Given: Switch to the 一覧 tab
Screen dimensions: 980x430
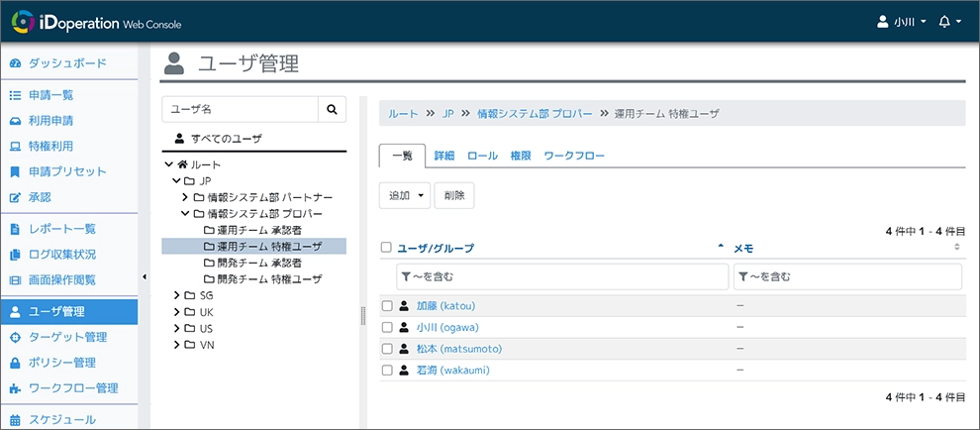Looking at the screenshot, I should (403, 156).
